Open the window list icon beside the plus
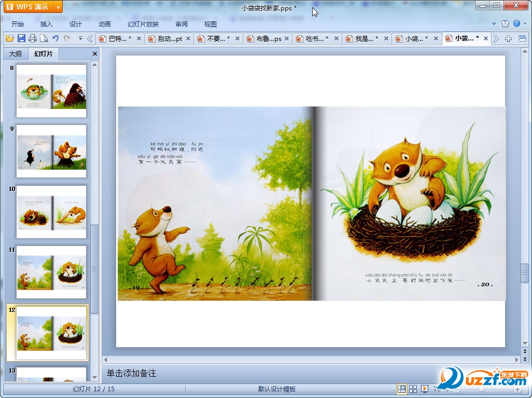Image resolution: width=532 pixels, height=398 pixels. pos(523,39)
